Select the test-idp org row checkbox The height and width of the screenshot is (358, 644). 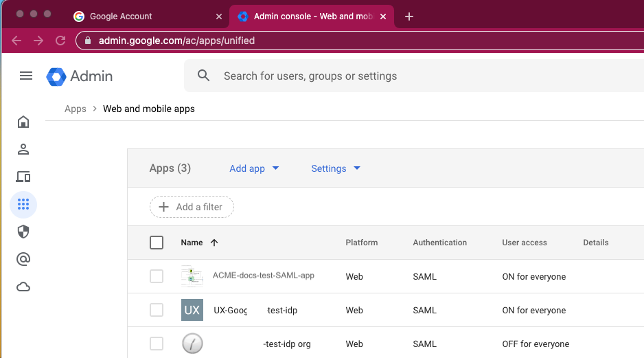click(157, 344)
